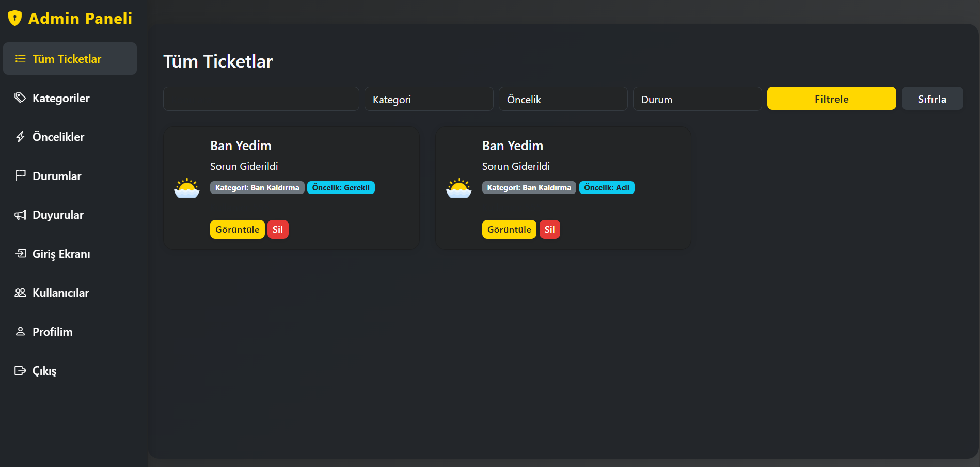Click the flag icon next to Durumlar
Viewport: 980px width, 467px height.
[20, 175]
